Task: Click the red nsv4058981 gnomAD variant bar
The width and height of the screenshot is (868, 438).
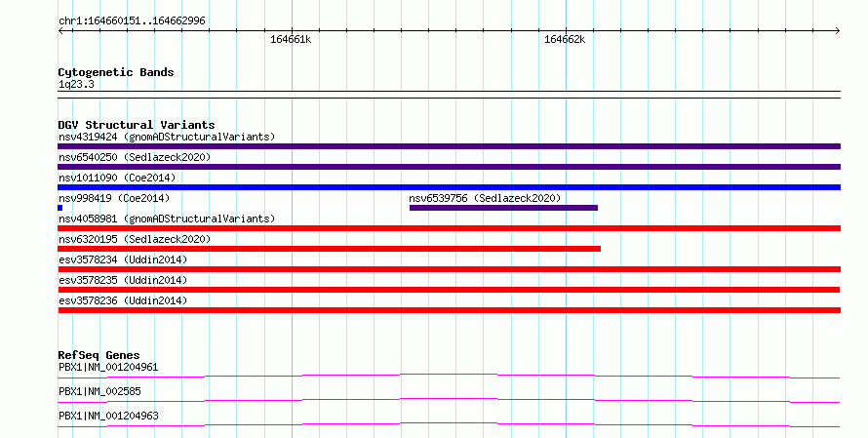Action: [449, 228]
